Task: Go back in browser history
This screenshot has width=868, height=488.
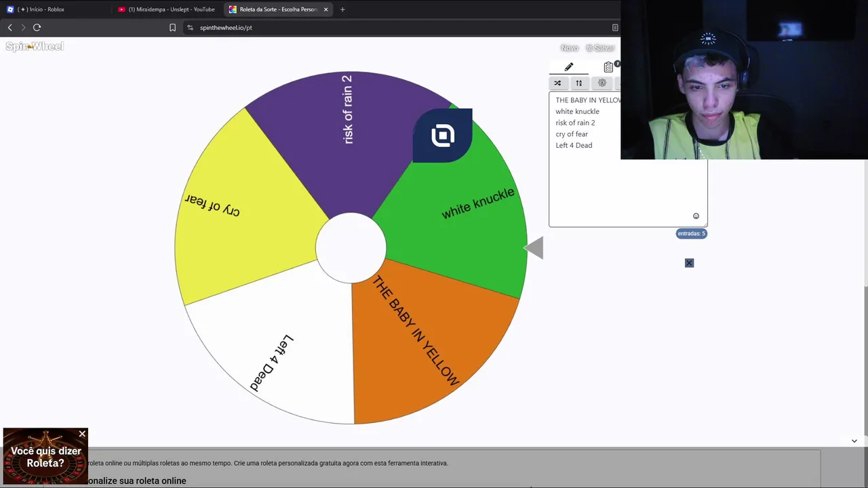Action: 9,28
